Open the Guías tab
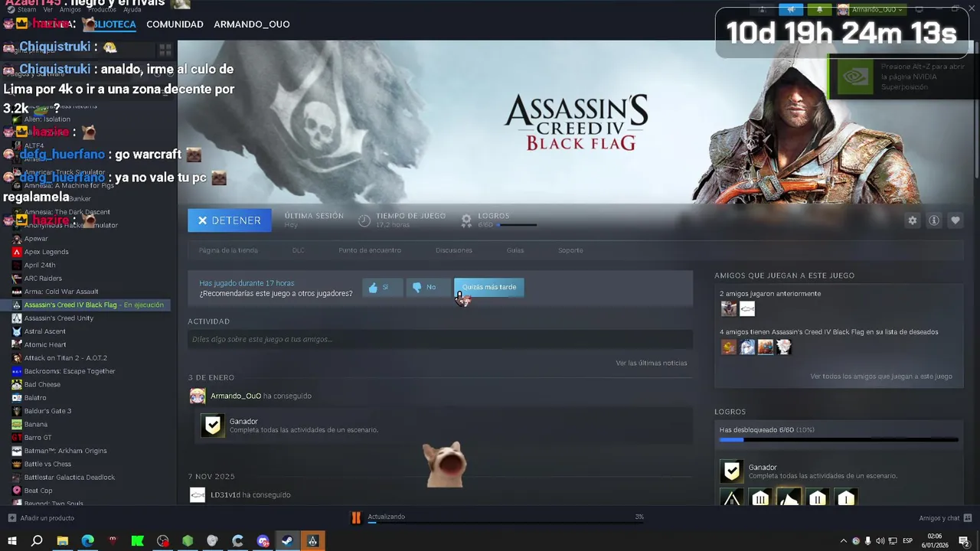Screen dimensions: 980x551 [x=515, y=250]
